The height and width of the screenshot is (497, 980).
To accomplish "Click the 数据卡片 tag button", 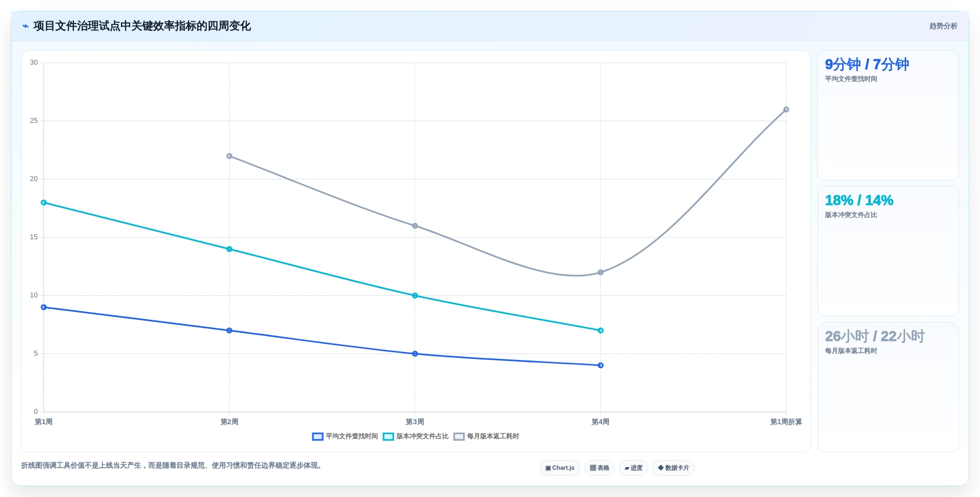I will [674, 468].
